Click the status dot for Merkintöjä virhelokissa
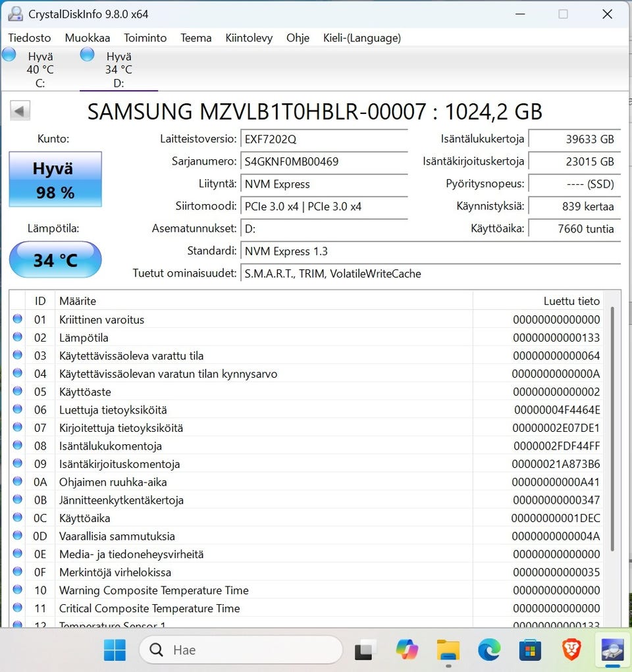 point(17,571)
